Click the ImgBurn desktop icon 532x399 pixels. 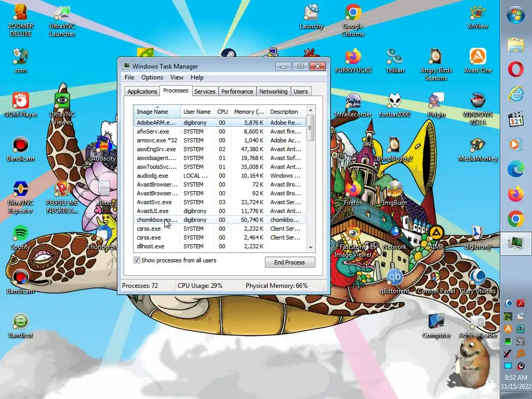coord(395,193)
